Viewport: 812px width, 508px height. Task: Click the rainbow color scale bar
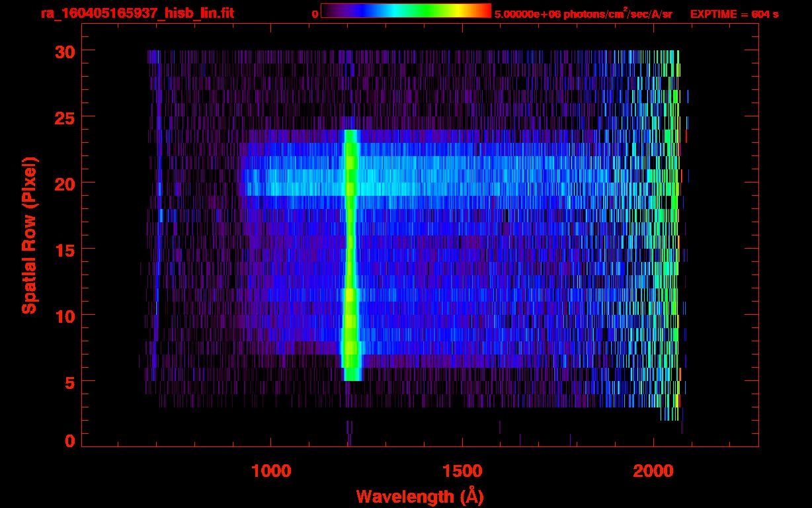[406, 11]
